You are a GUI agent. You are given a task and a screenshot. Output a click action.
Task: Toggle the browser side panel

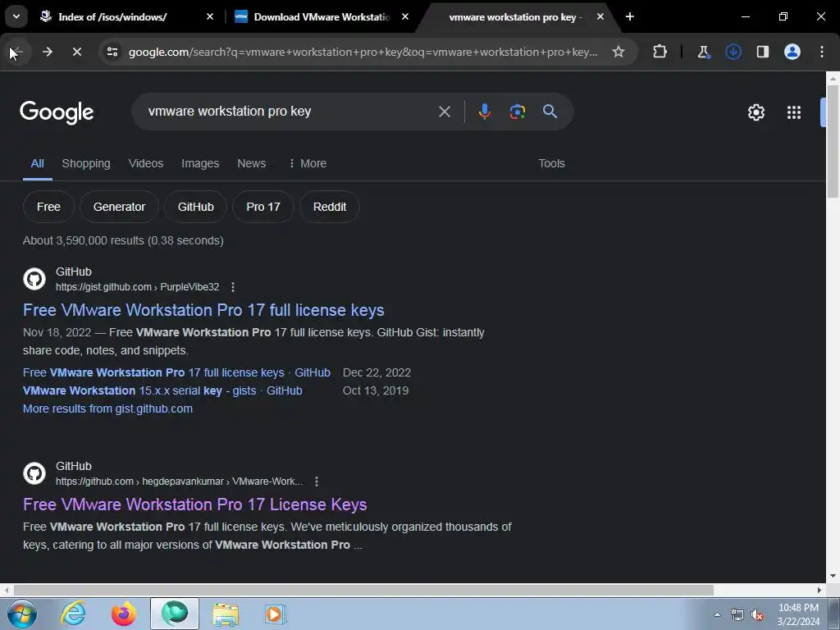pos(762,52)
